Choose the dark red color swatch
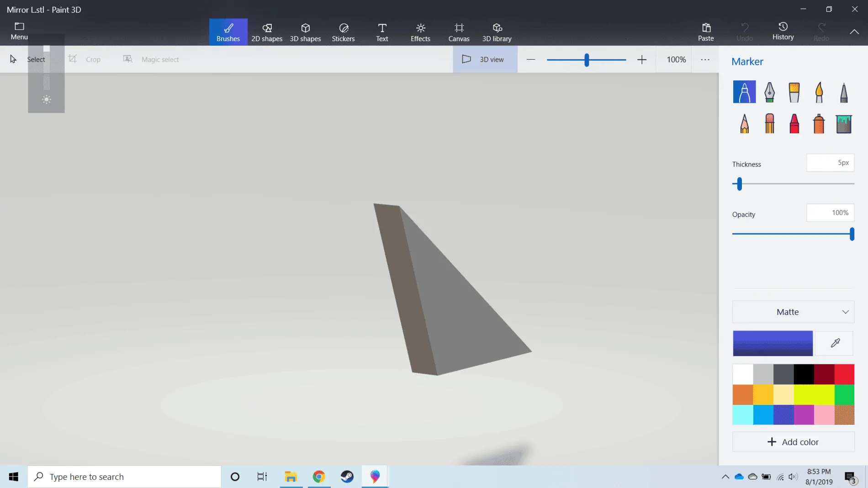868x488 pixels. (x=824, y=374)
